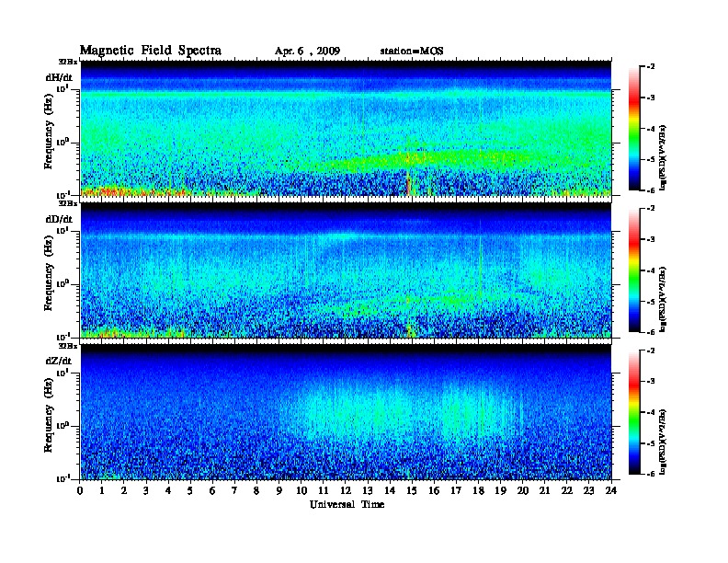Click the -6 value on dZ/dt color bar

[651, 474]
